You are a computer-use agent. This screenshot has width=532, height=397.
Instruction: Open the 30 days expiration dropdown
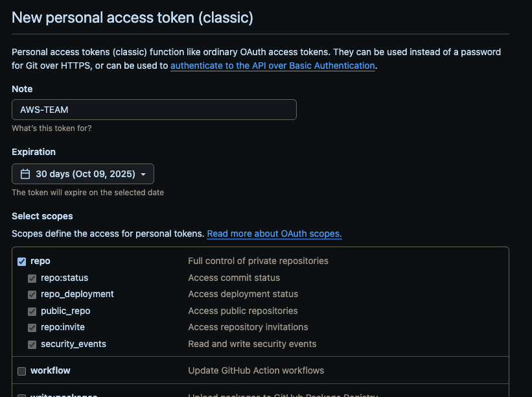coord(83,174)
